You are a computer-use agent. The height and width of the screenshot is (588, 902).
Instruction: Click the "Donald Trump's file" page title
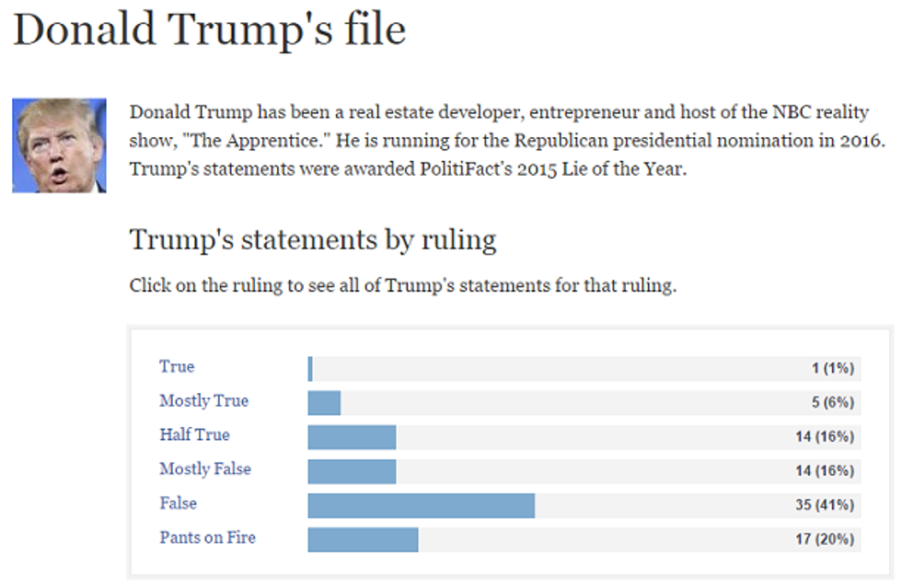click(209, 30)
